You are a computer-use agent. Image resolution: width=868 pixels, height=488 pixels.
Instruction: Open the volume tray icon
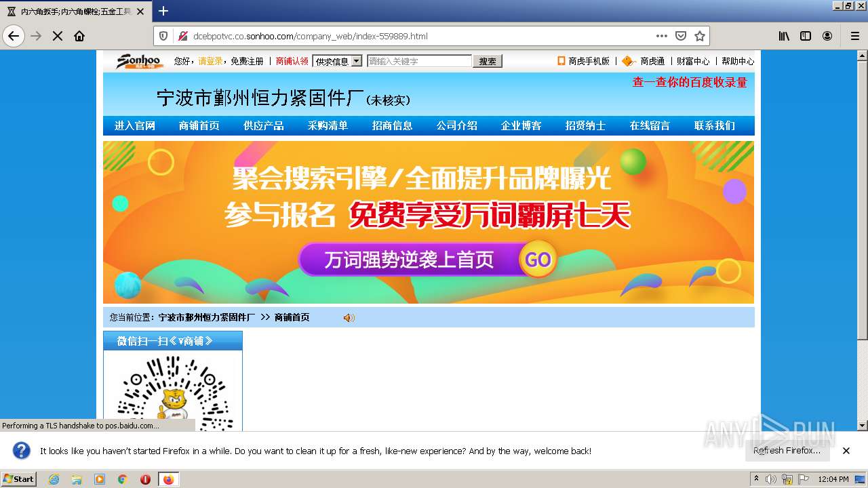[x=771, y=479]
